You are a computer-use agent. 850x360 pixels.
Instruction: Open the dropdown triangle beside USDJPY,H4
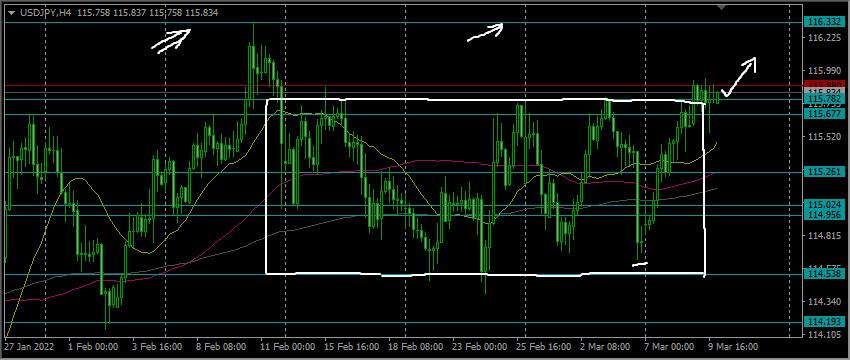[x=11, y=13]
